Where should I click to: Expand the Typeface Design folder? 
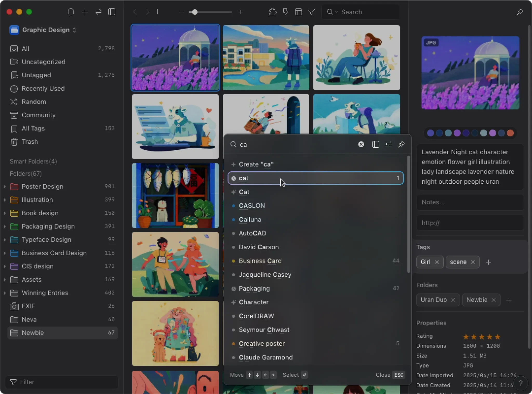(5, 239)
